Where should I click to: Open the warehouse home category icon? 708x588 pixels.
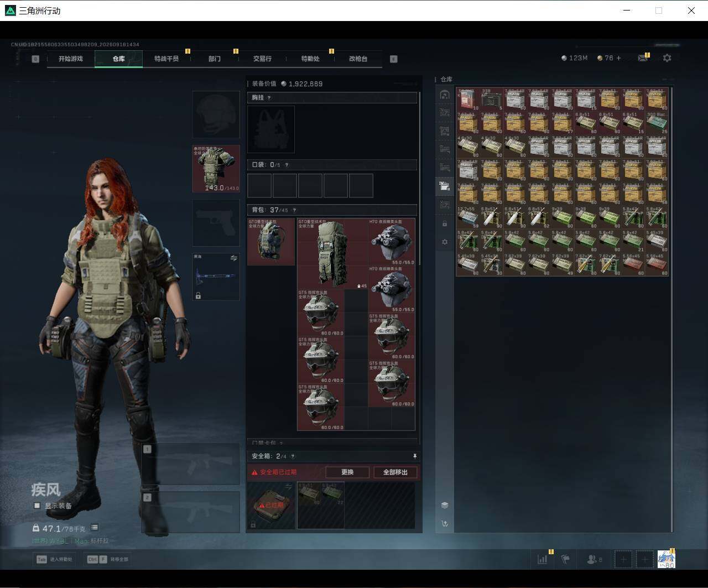(x=444, y=95)
